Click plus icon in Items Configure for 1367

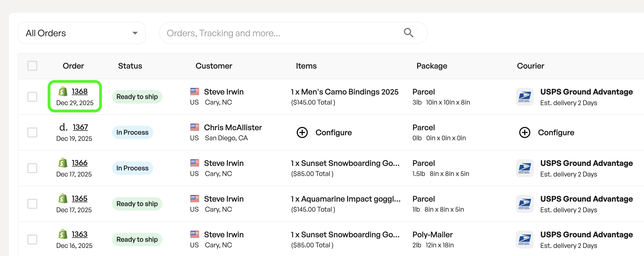[302, 132]
